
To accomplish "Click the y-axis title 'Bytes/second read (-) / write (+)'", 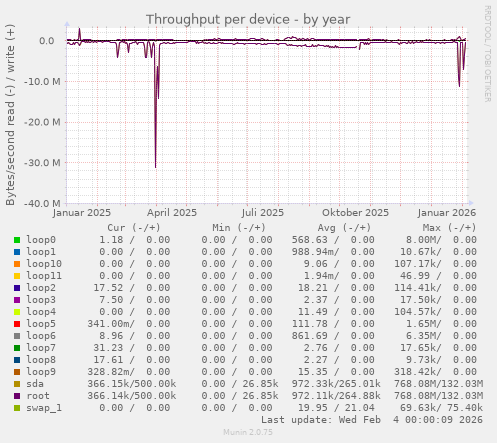I will (10, 115).
